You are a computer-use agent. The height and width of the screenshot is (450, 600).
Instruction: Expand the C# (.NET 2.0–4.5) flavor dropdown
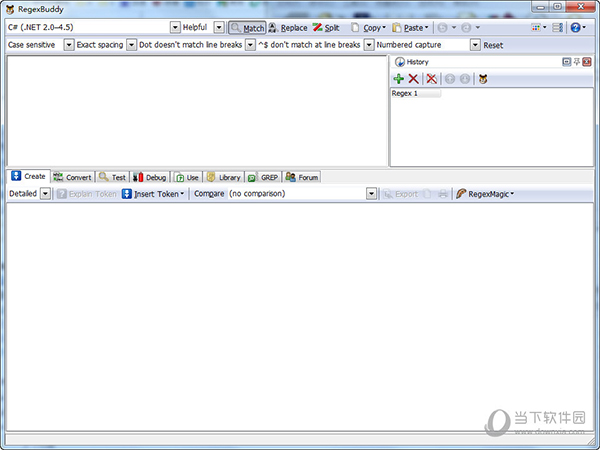(x=175, y=28)
